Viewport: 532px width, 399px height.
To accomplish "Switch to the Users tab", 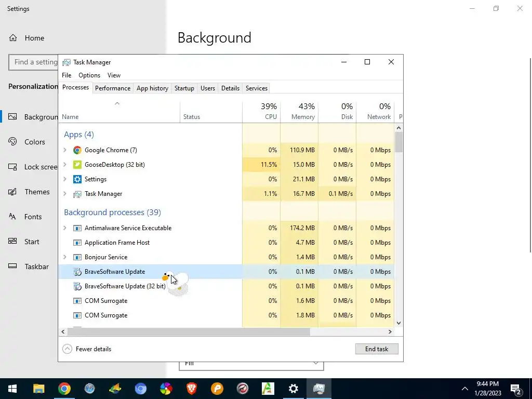I will (x=208, y=88).
